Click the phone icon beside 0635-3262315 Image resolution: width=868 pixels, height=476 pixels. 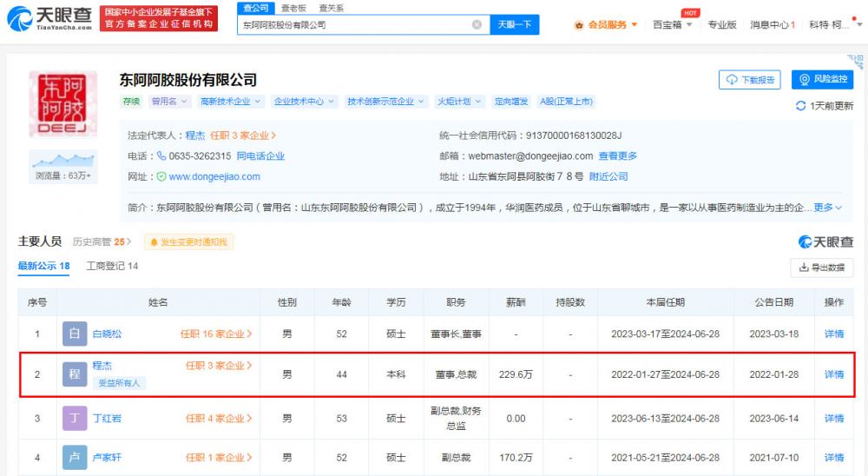(x=161, y=155)
